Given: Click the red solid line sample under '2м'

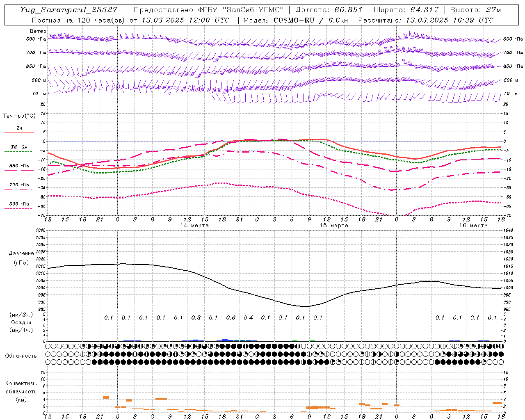Looking at the screenshot, I should point(19,133).
